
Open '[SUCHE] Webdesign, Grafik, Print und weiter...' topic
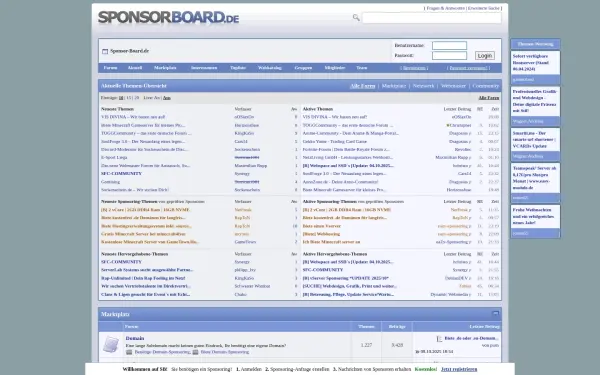click(x=349, y=286)
